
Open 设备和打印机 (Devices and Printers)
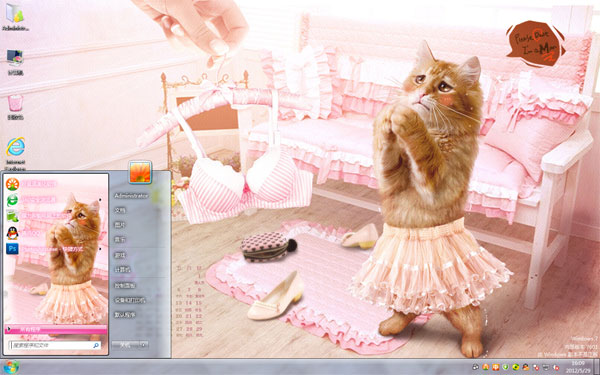[129, 300]
